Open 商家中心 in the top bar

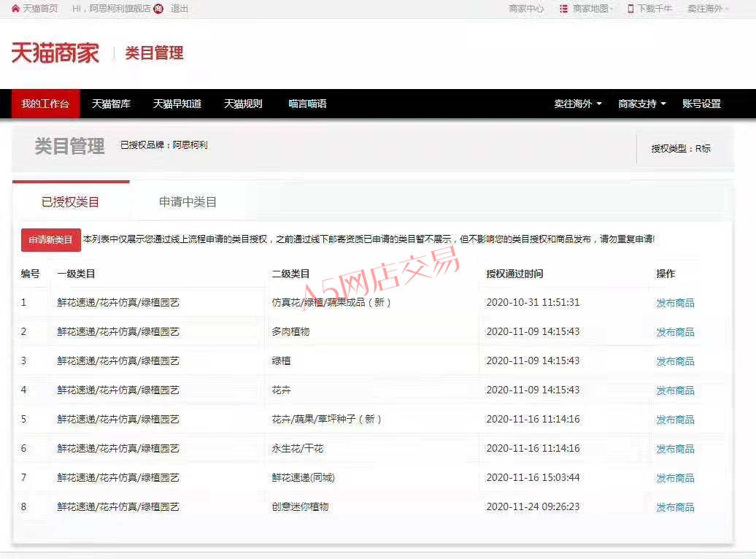[526, 9]
